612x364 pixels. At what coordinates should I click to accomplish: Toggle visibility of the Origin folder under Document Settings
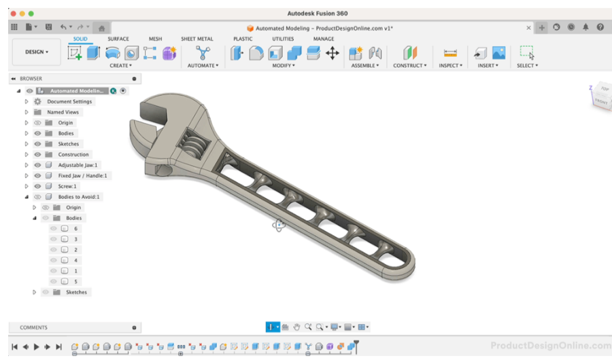(x=37, y=123)
